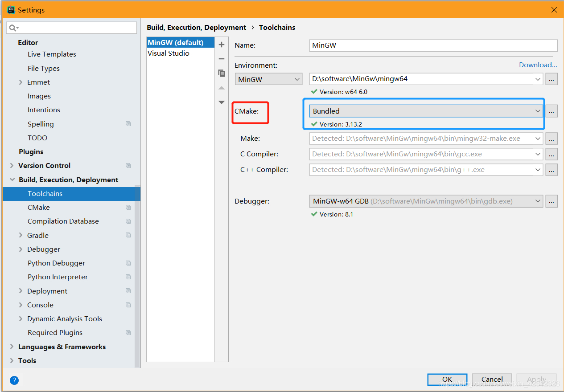Select MinGW (default) toolchain
Image resolution: width=564 pixels, height=392 pixels.
(x=181, y=42)
